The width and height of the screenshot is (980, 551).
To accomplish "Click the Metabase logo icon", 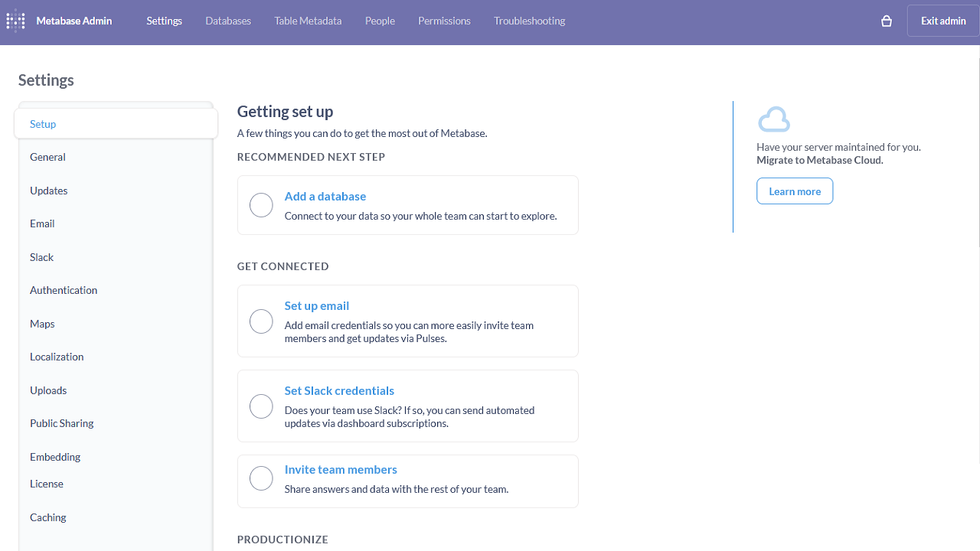I will click(x=15, y=21).
